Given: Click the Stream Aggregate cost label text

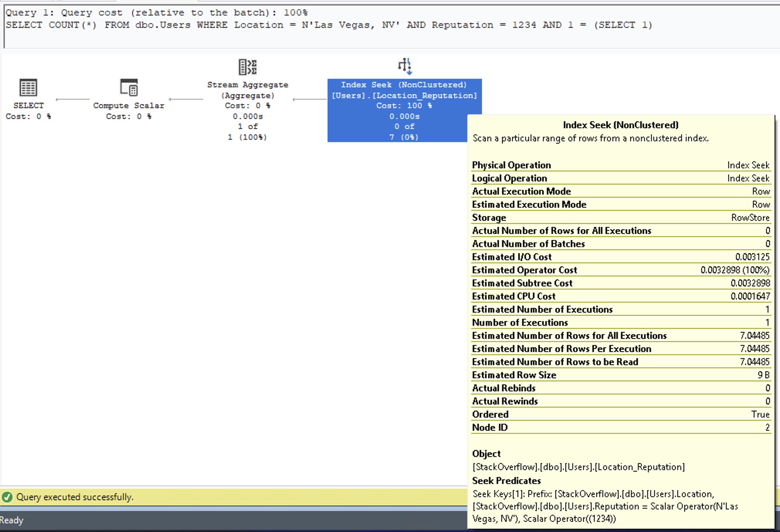Looking at the screenshot, I should (x=248, y=105).
